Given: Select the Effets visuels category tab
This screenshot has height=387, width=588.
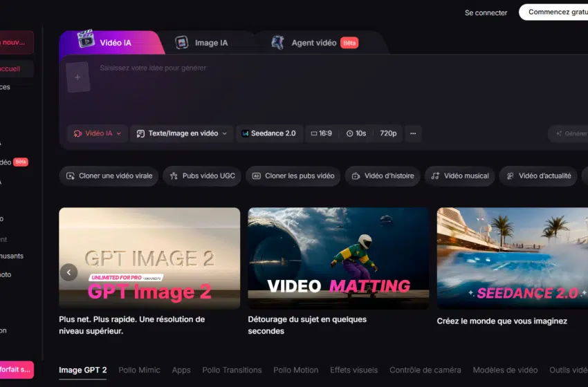Looking at the screenshot, I should 353,370.
